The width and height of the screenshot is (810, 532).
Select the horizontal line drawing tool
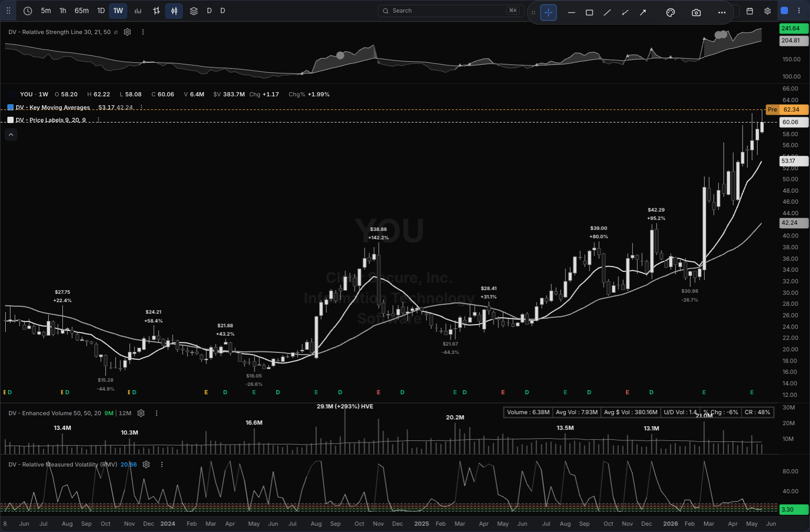572,12
